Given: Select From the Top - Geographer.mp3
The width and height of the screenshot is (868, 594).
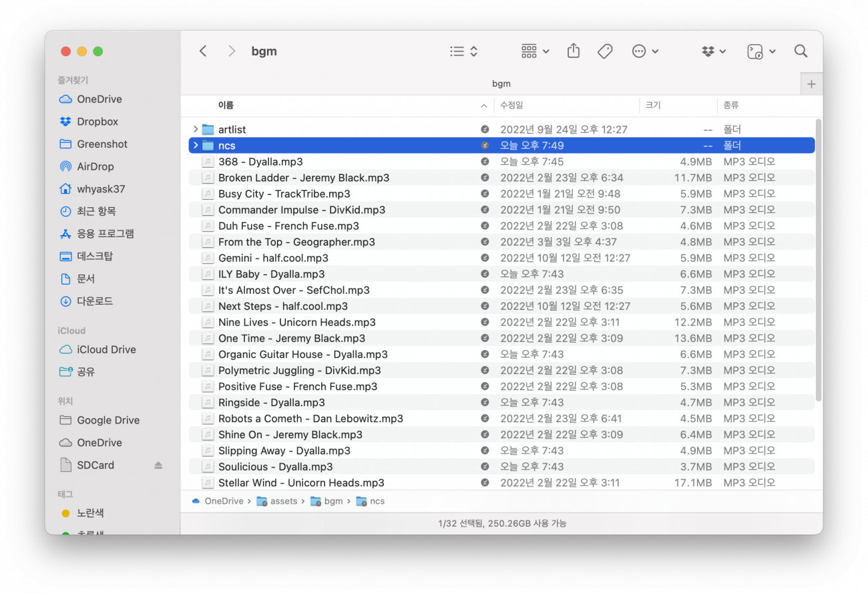Looking at the screenshot, I should point(501,242).
